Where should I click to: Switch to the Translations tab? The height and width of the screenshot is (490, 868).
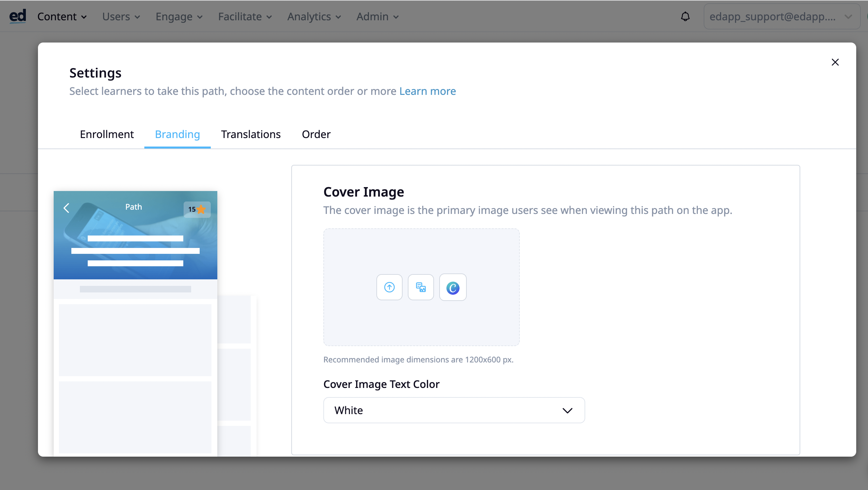pos(251,134)
